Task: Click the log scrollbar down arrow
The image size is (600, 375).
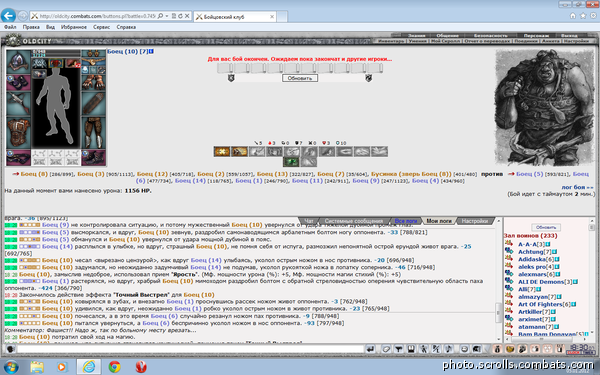Action: point(498,339)
